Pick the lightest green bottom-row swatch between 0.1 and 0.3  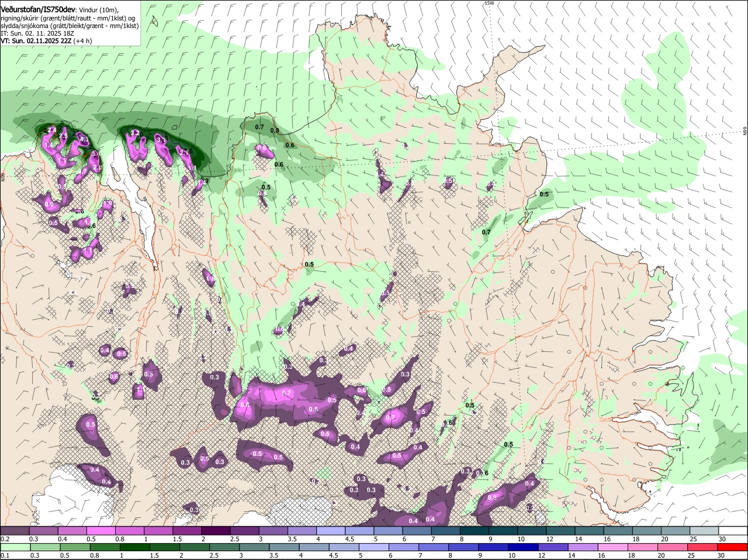coord(16,547)
